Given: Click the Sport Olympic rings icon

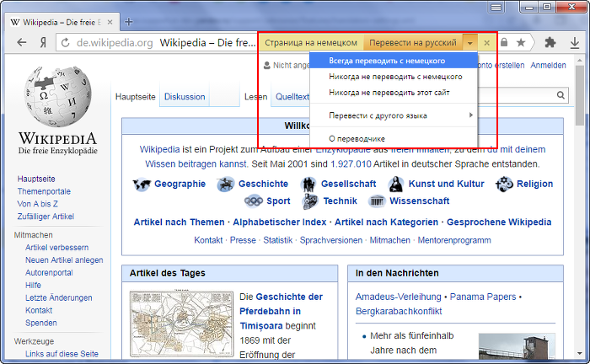Looking at the screenshot, I should [254, 201].
